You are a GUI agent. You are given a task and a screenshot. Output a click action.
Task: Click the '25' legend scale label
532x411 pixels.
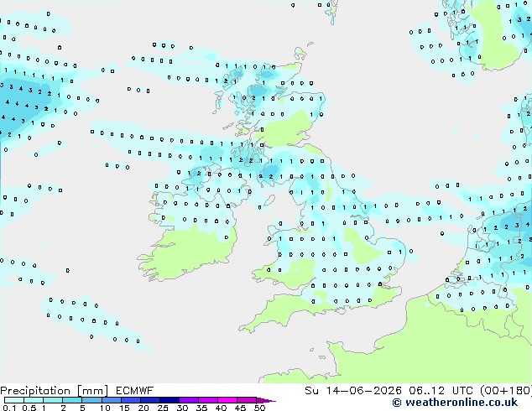click(163, 408)
